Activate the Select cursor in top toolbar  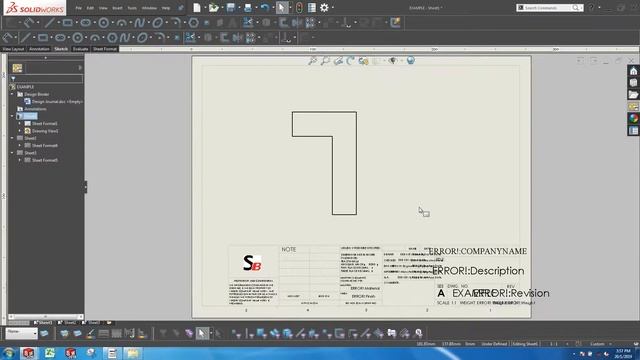click(x=282, y=7)
